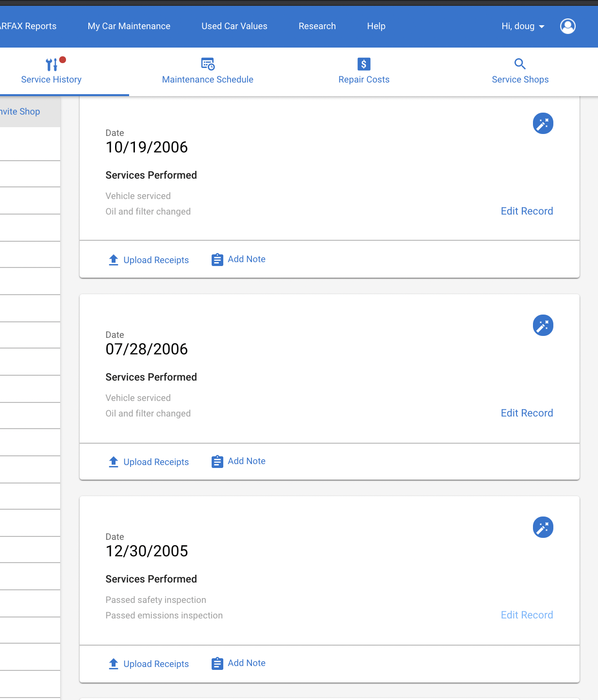The height and width of the screenshot is (700, 598).
Task: Open Used Car Values in navigation
Action: 234,26
